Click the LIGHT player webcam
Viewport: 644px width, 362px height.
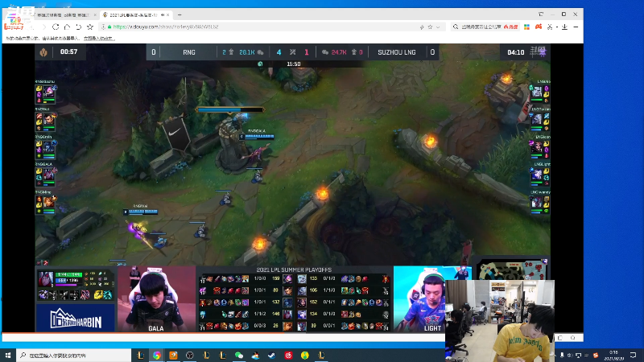419,298
